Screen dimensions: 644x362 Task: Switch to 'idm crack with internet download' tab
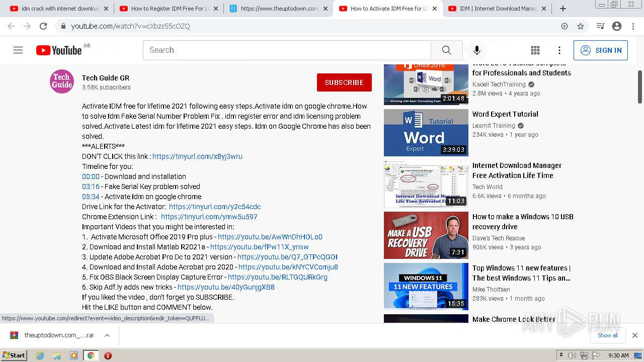point(59,9)
